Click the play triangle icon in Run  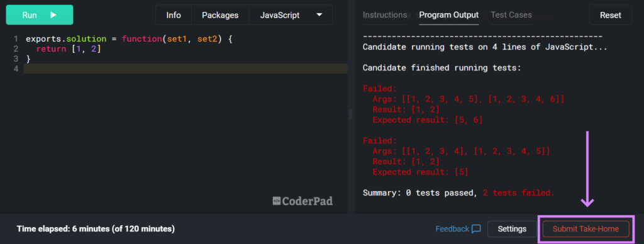53,15
